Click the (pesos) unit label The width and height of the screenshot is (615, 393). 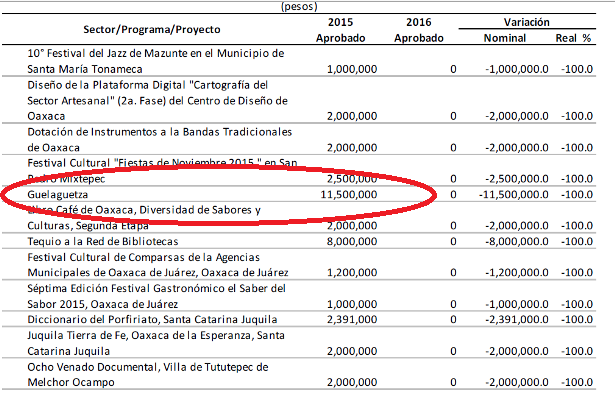(x=299, y=6)
